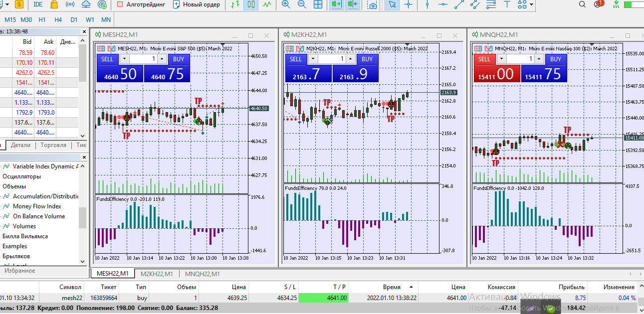Select the standard cursor arrow tool
Image resolution: width=644 pixels, height=314 pixels.
tap(393, 4)
